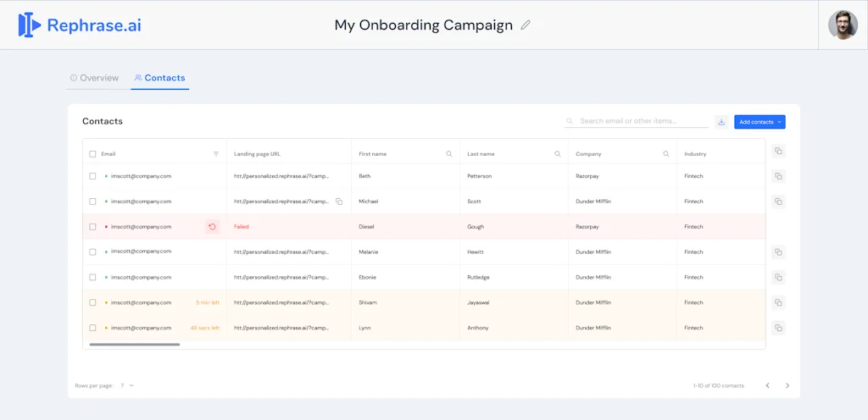The width and height of the screenshot is (868, 420).
Task: Toggle the select-all checkbox in header
Action: [x=93, y=154]
